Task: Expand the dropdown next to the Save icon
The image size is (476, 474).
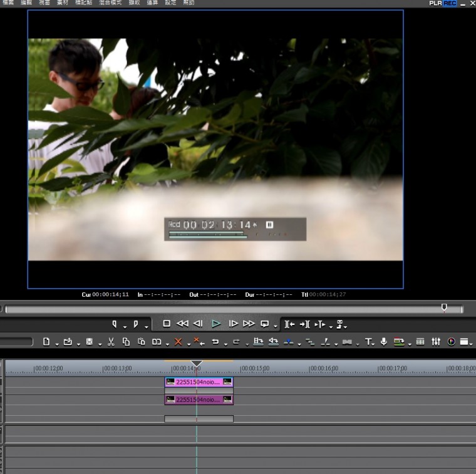Action: click(100, 344)
